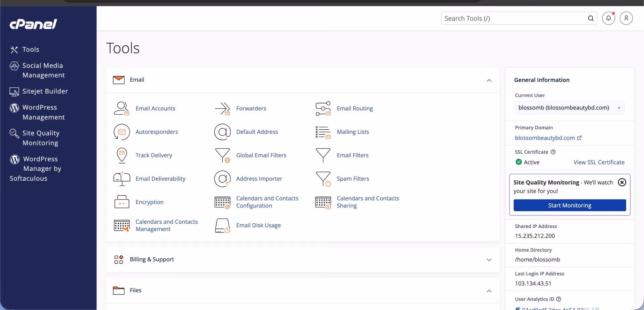
Task: Click the Mailing Lists icon
Action: [x=323, y=132]
